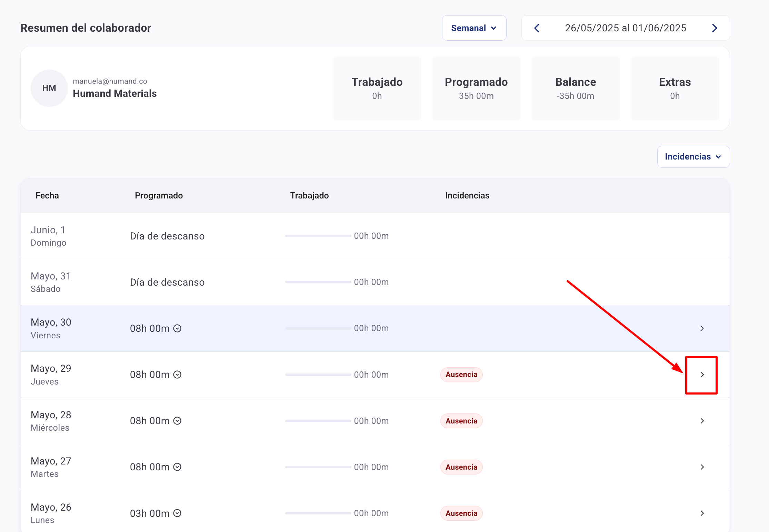The image size is (769, 532).
Task: Expand Mayo 29 row details chevron
Action: pos(702,375)
